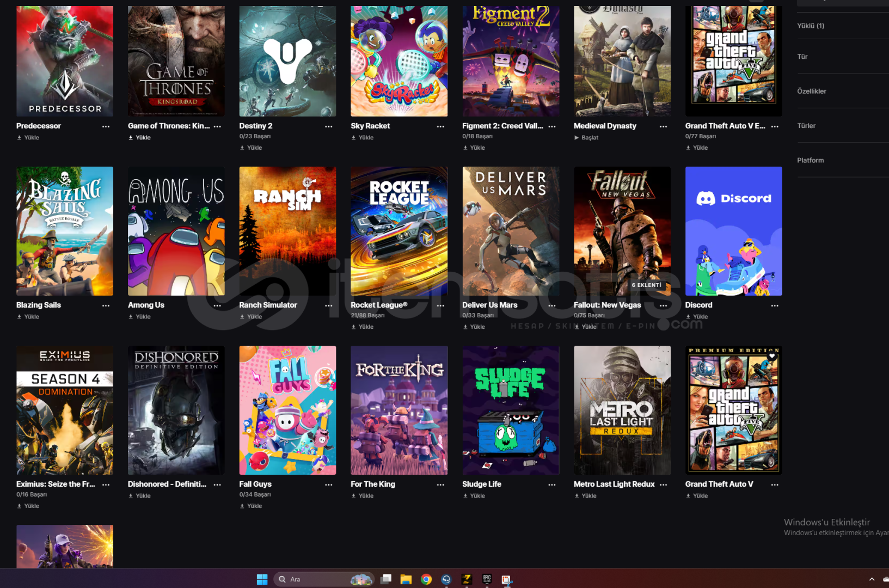
Task: Open Task View from the taskbar
Action: 386,579
